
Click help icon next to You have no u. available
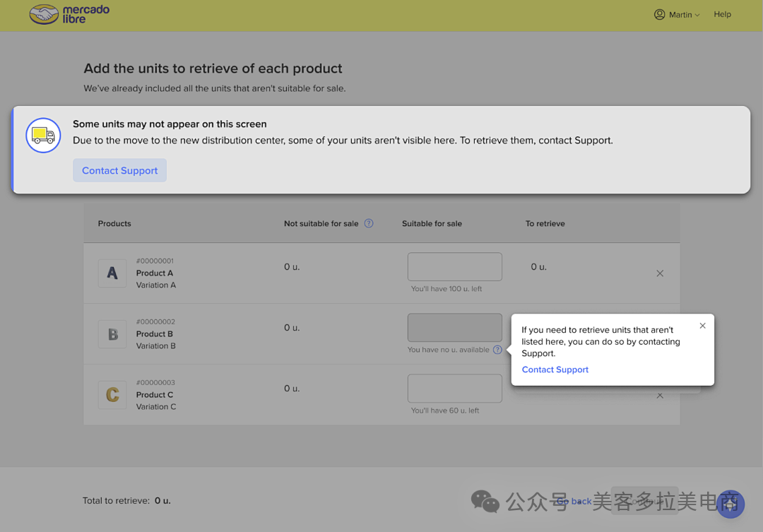click(497, 350)
